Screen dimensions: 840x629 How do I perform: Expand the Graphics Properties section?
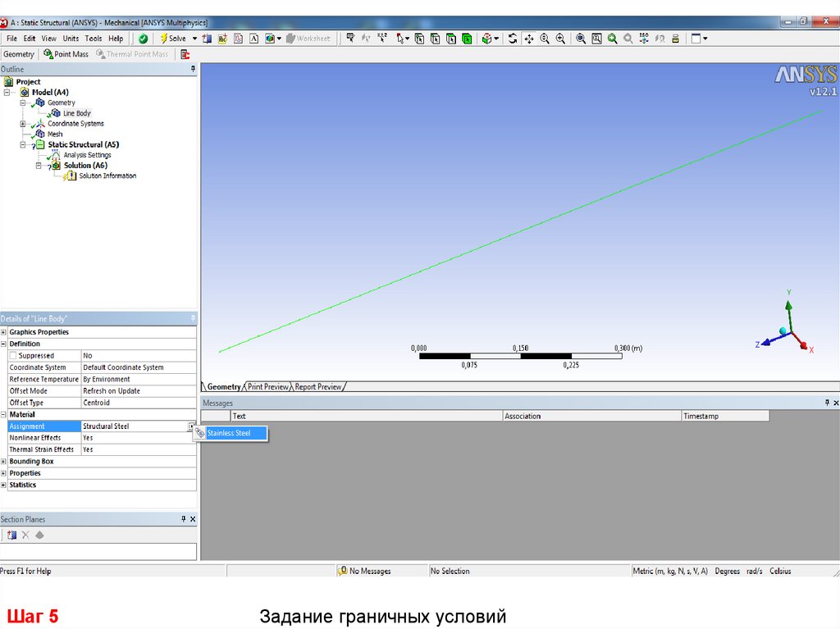click(x=4, y=332)
